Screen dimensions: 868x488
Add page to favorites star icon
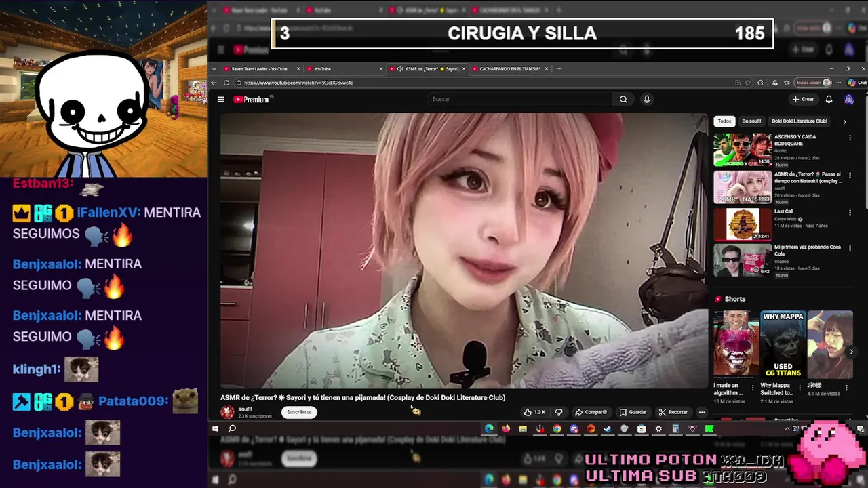pyautogui.click(x=748, y=83)
